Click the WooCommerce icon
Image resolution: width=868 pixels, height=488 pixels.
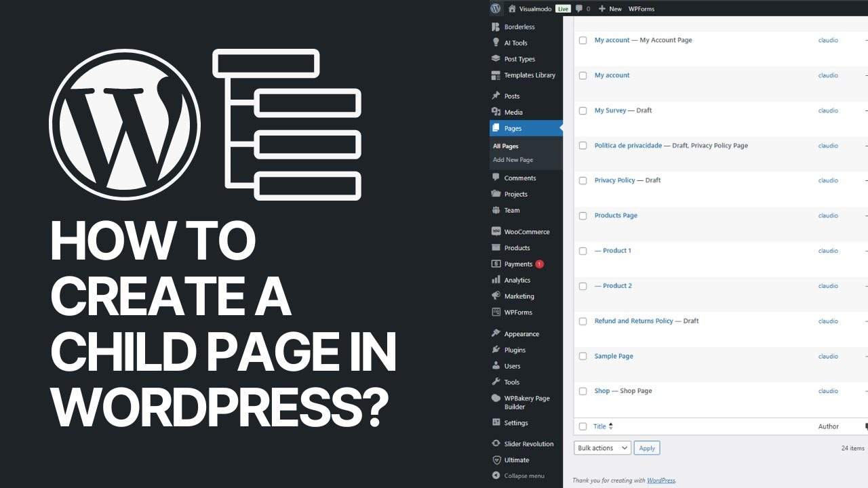(x=496, y=231)
